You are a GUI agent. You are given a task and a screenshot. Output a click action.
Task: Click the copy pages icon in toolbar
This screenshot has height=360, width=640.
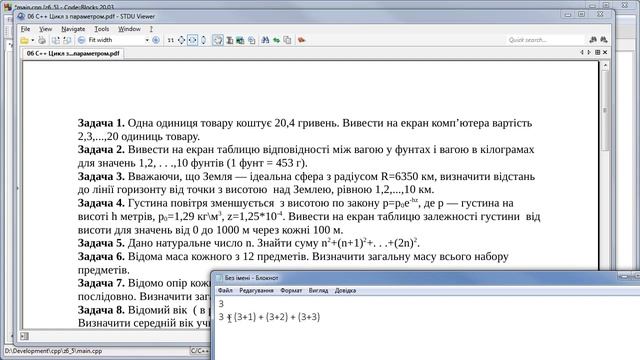[x=288, y=40]
